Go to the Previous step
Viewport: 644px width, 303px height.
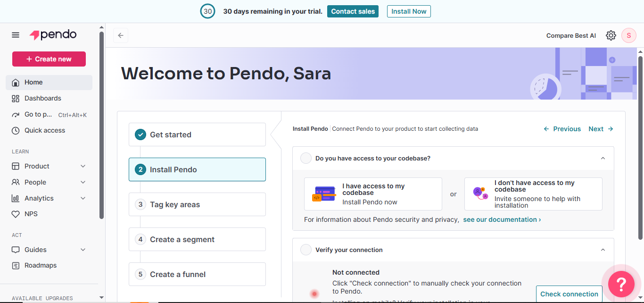point(562,129)
